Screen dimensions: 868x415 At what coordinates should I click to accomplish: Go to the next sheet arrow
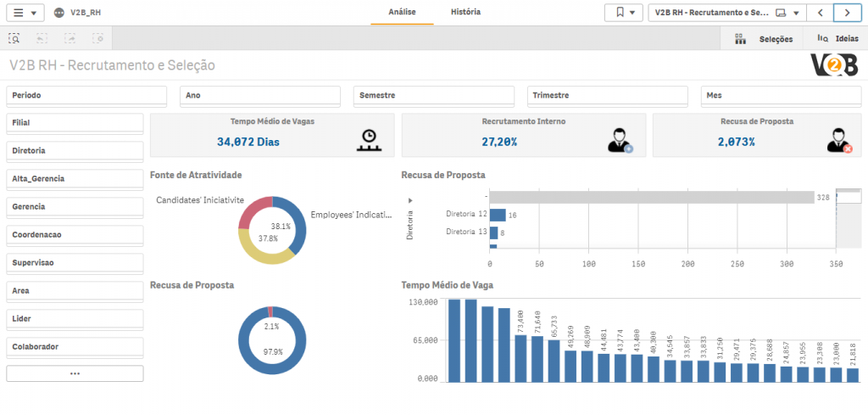coord(846,13)
